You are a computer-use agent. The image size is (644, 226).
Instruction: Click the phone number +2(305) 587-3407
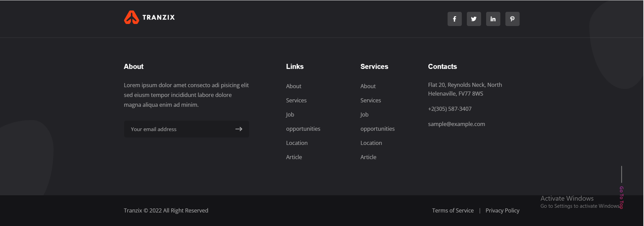pyautogui.click(x=450, y=109)
